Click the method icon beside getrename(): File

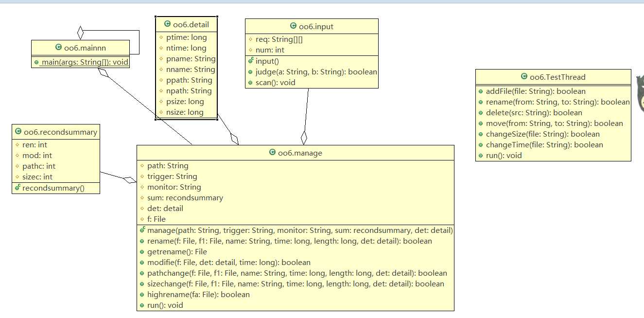point(142,252)
